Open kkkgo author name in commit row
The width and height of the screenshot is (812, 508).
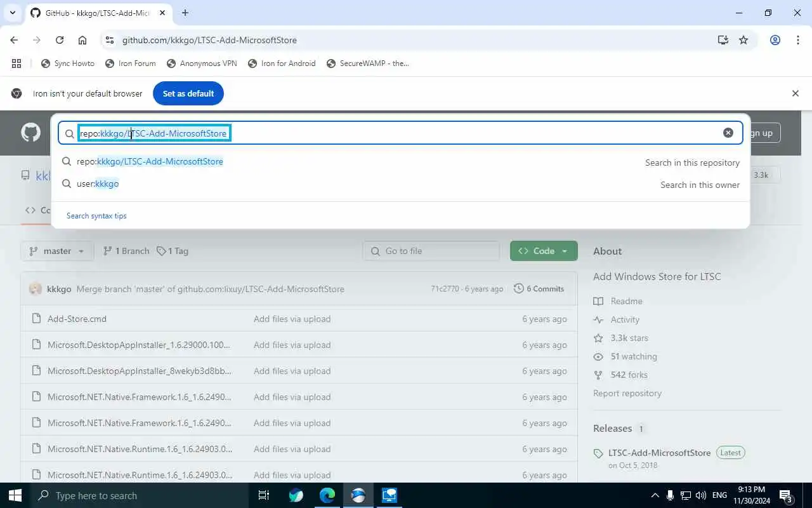pos(59,289)
